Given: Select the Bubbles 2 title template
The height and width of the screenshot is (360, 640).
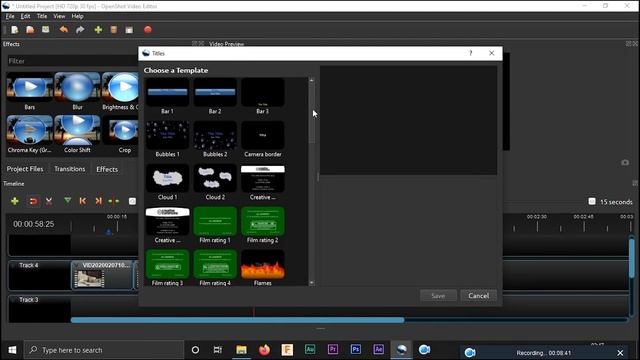Looking at the screenshot, I should tap(215, 140).
